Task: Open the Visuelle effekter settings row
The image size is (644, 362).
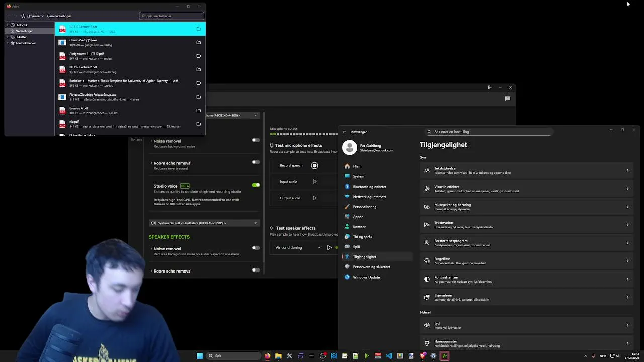Action: click(x=527, y=189)
